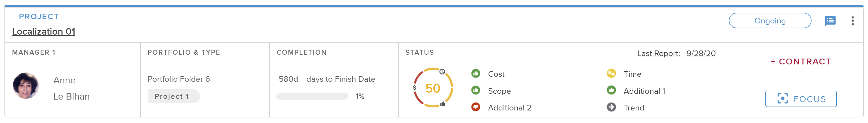The height and width of the screenshot is (123, 868).
Task: Add a contract with + CONTRACT
Action: click(x=801, y=61)
